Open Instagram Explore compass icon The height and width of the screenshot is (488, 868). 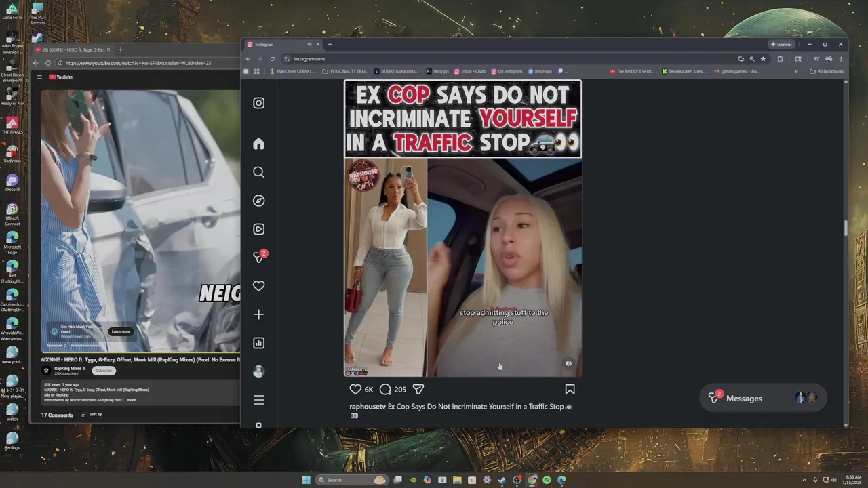[x=258, y=201]
